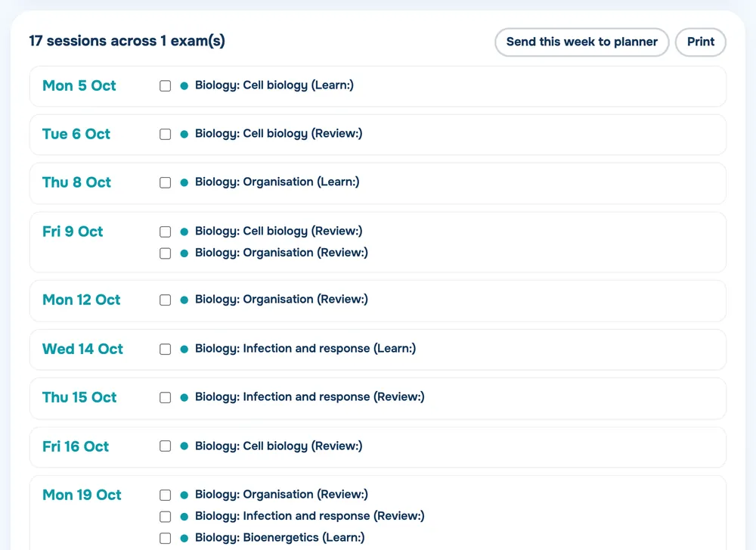
Task: Click Thu 15 Oct Infection and response (Review:) text
Action: click(x=309, y=397)
